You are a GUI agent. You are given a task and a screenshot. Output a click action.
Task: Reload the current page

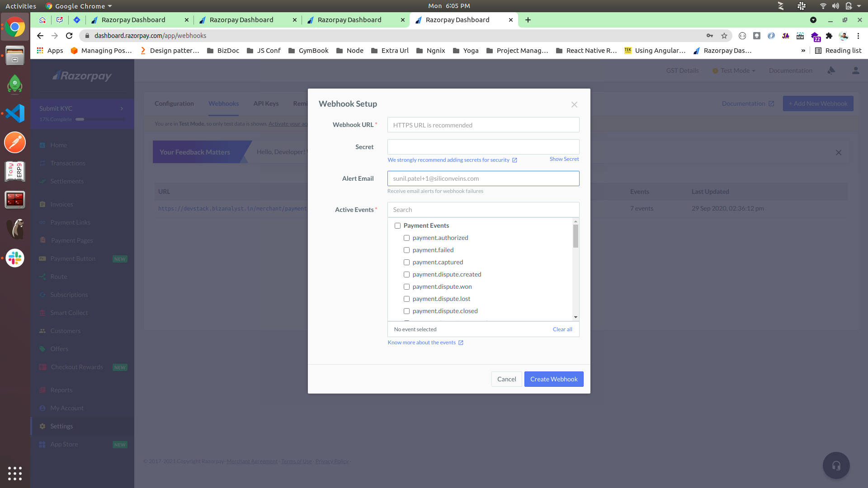(69, 36)
